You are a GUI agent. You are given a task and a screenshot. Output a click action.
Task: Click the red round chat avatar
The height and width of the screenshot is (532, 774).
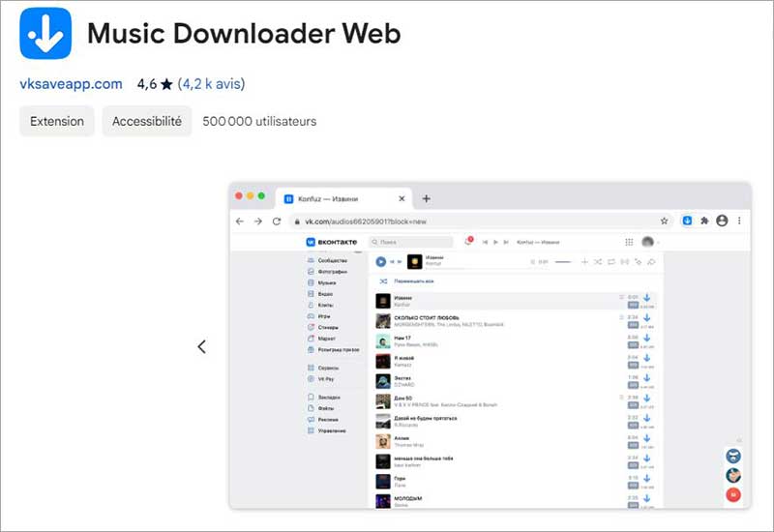733,494
